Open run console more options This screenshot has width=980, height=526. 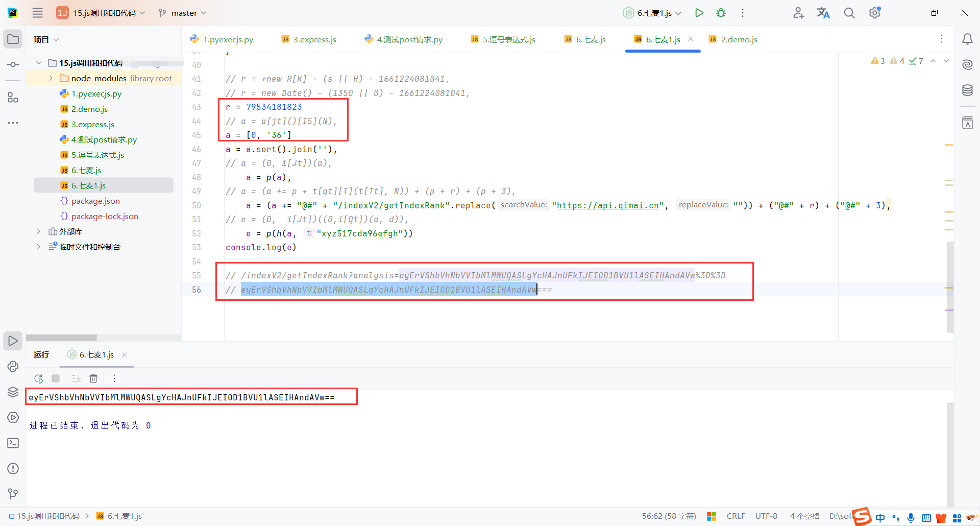[114, 378]
